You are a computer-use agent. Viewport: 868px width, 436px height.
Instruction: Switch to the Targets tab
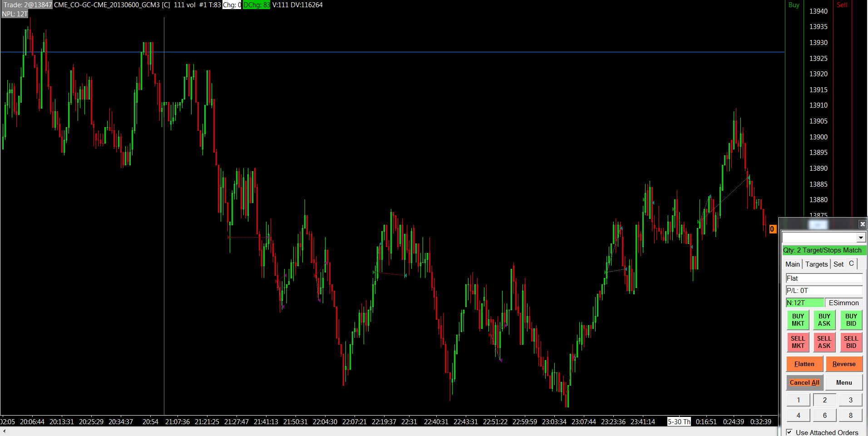pos(816,264)
